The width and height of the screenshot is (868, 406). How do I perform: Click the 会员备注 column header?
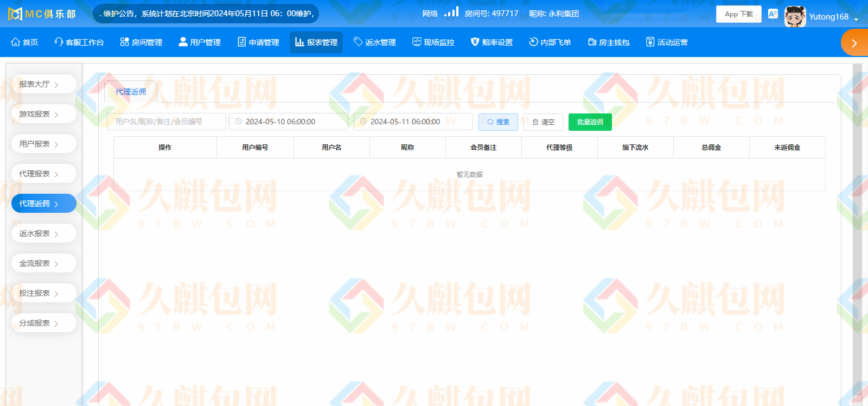tap(483, 148)
